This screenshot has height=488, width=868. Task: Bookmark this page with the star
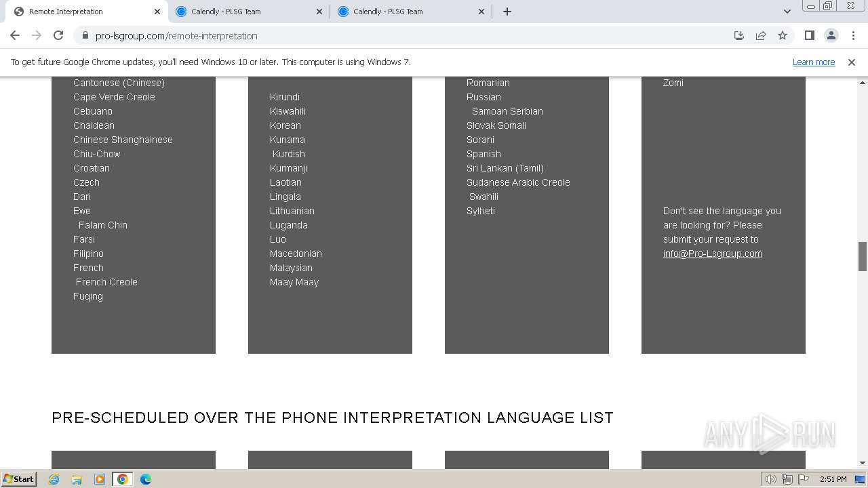pyautogui.click(x=783, y=35)
